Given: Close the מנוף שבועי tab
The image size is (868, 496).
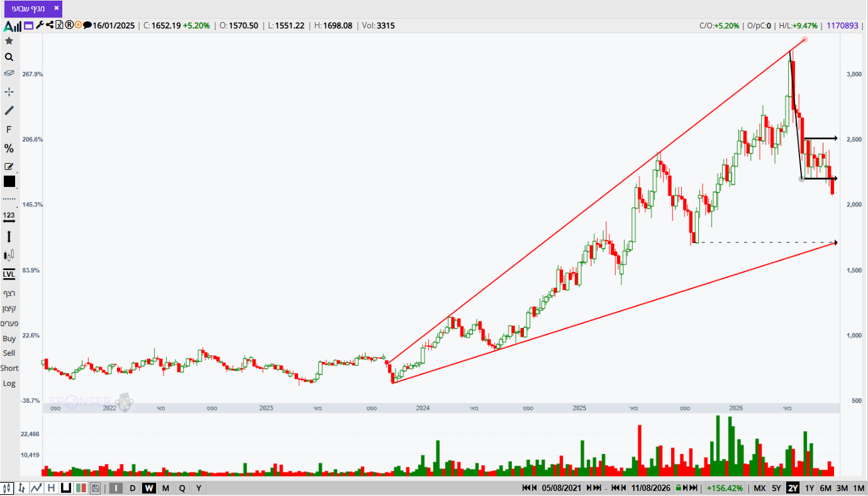Looking at the screenshot, I should 57,8.
